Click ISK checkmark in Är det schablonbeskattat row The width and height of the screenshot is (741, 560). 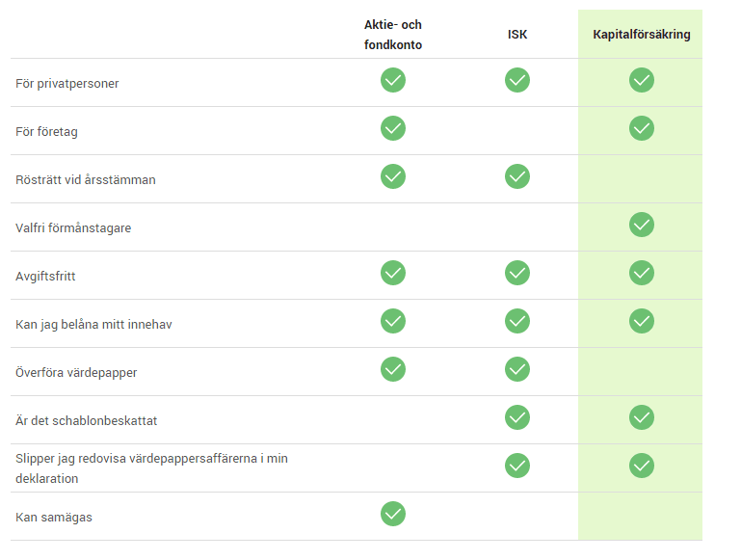click(x=517, y=417)
